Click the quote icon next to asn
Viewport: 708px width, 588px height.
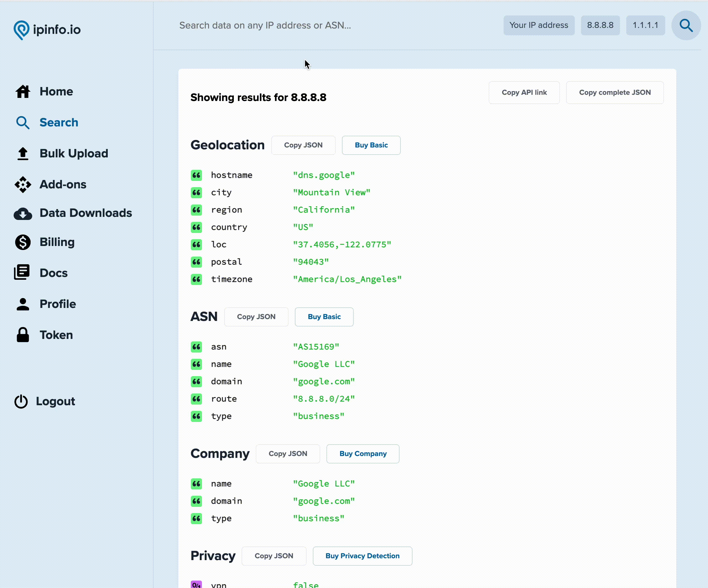coord(196,347)
